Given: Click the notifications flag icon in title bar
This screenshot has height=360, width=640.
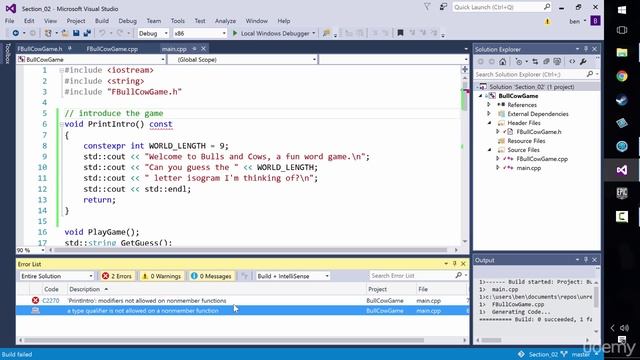Looking at the screenshot, I should pyautogui.click(x=427, y=7).
